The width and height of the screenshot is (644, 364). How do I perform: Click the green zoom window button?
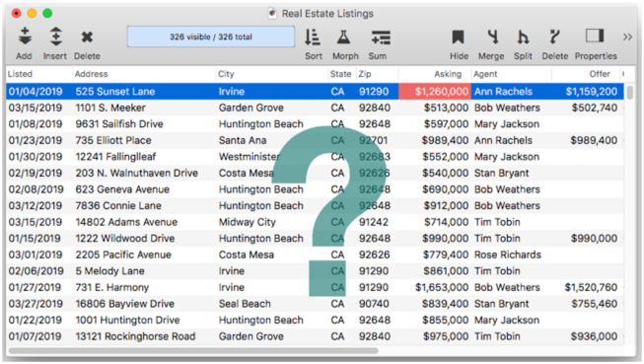pos(47,13)
